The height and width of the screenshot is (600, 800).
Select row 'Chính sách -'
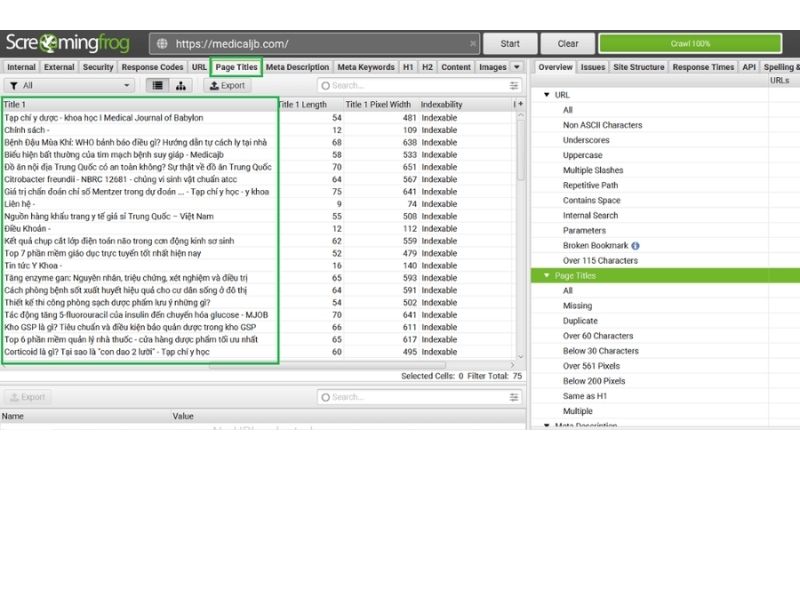coord(259,130)
